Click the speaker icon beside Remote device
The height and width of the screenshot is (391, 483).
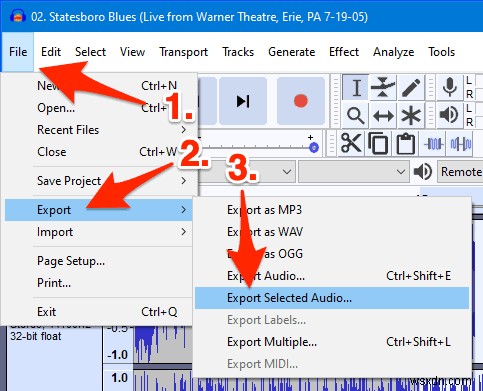[423, 172]
